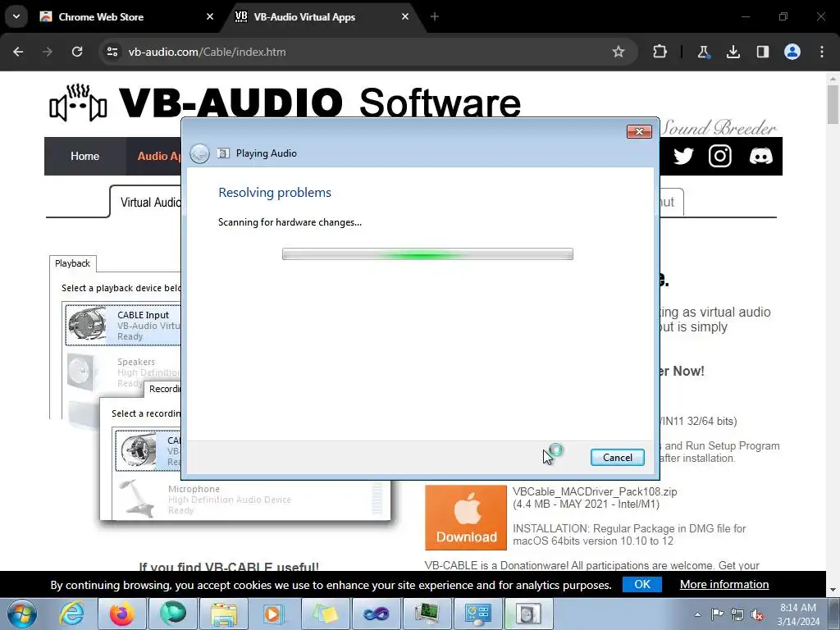
Task: Click the back arrow in the troubleshooter dialog
Action: click(x=200, y=153)
